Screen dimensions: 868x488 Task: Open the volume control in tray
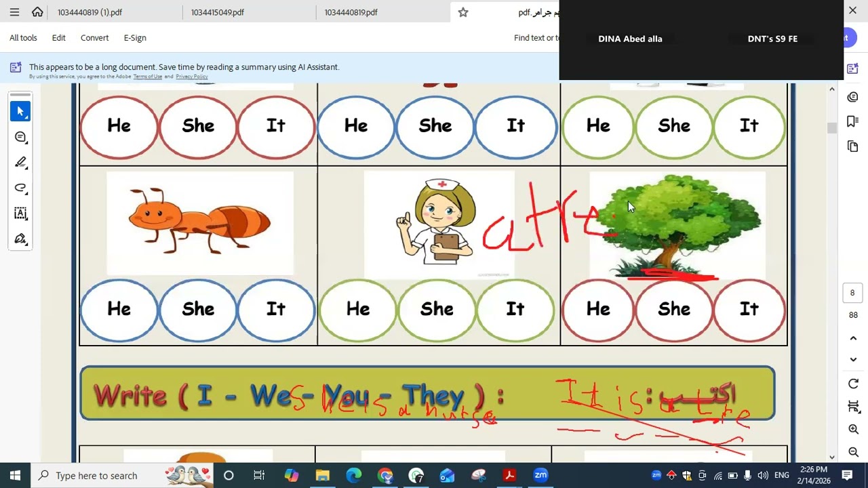coord(763,475)
